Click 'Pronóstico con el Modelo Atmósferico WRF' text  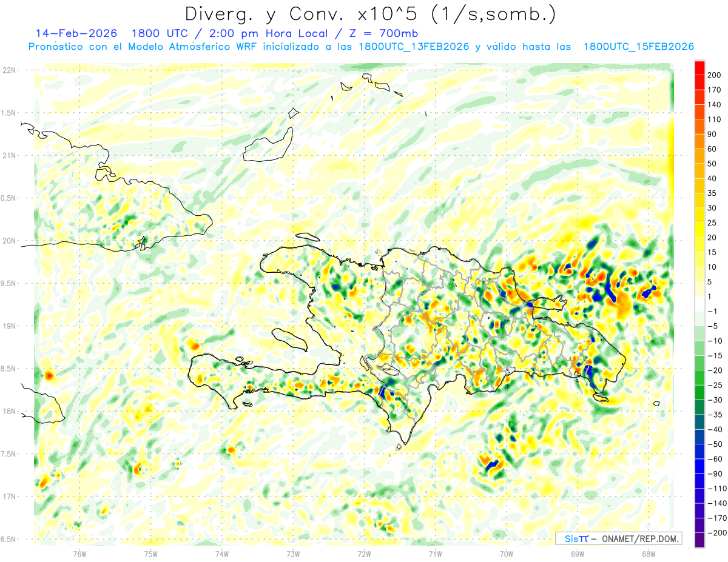pyautogui.click(x=144, y=47)
